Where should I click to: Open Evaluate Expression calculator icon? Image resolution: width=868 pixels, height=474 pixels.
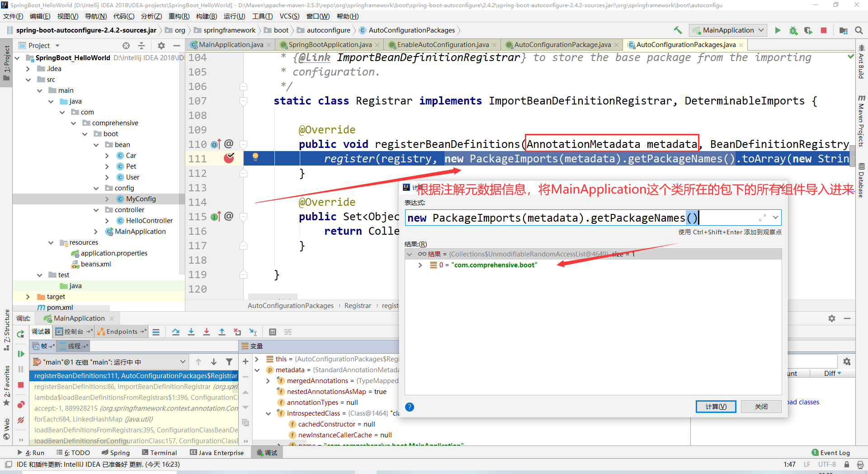point(273,332)
